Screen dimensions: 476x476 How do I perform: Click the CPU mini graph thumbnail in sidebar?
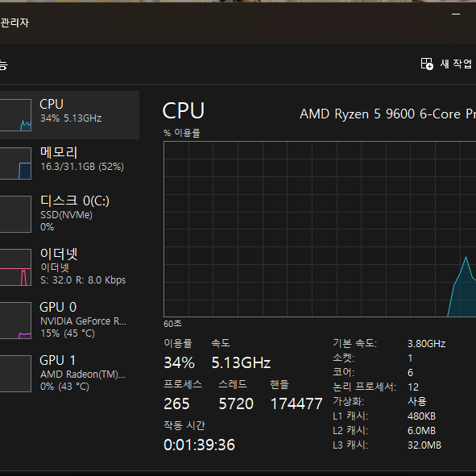[15, 115]
